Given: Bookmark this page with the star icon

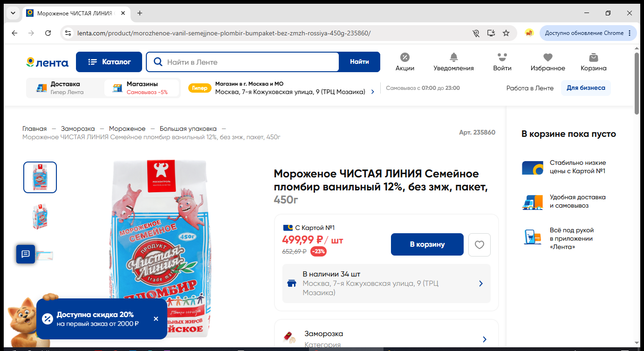Looking at the screenshot, I should click(506, 33).
